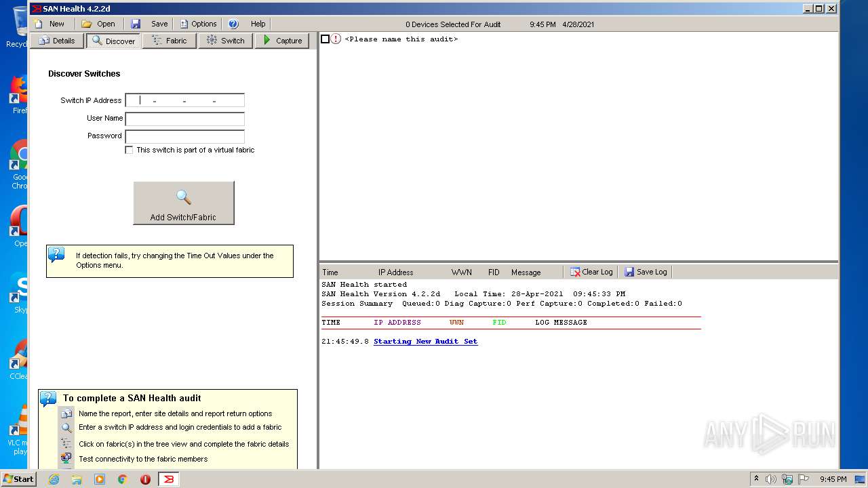Click the New toolbar button

click(x=49, y=24)
